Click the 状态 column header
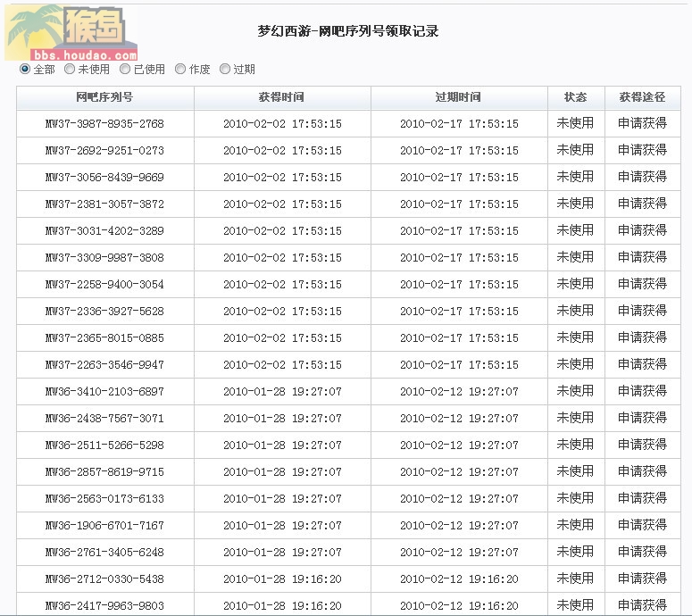 point(576,97)
